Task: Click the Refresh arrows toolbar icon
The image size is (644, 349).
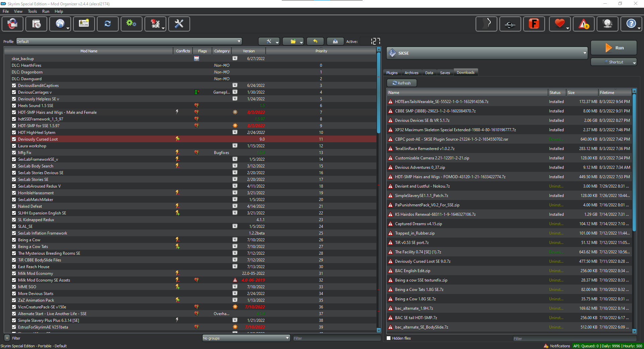Action: (108, 24)
